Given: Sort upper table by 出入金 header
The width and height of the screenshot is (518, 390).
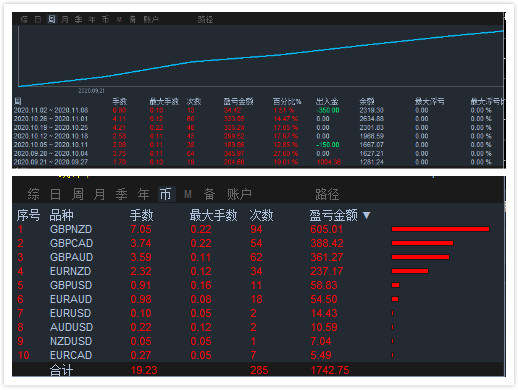Looking at the screenshot, I should pos(327,101).
